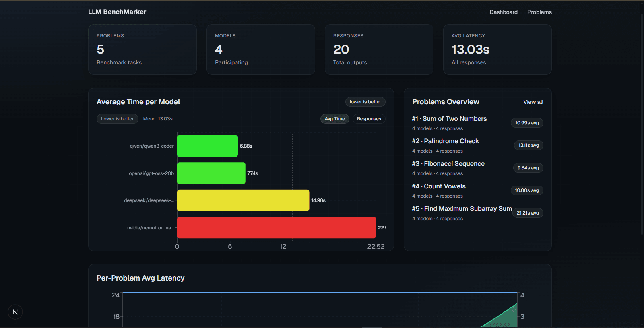Click the '22.52' x-axis tick label
The height and width of the screenshot is (328, 644).
coord(376,246)
